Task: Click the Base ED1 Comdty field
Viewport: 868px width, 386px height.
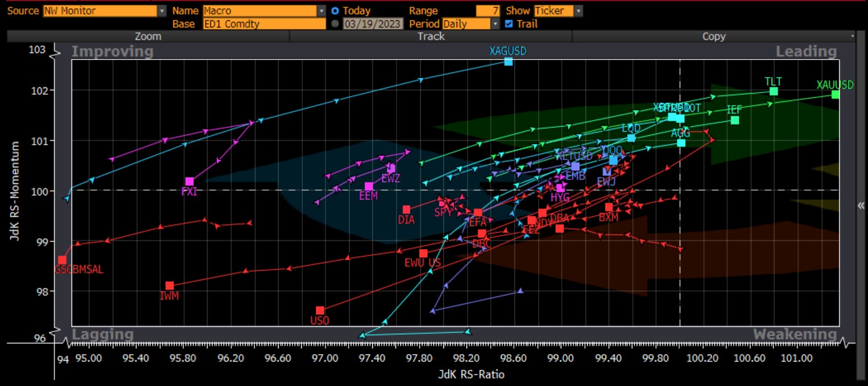Action: pyautogui.click(x=264, y=24)
